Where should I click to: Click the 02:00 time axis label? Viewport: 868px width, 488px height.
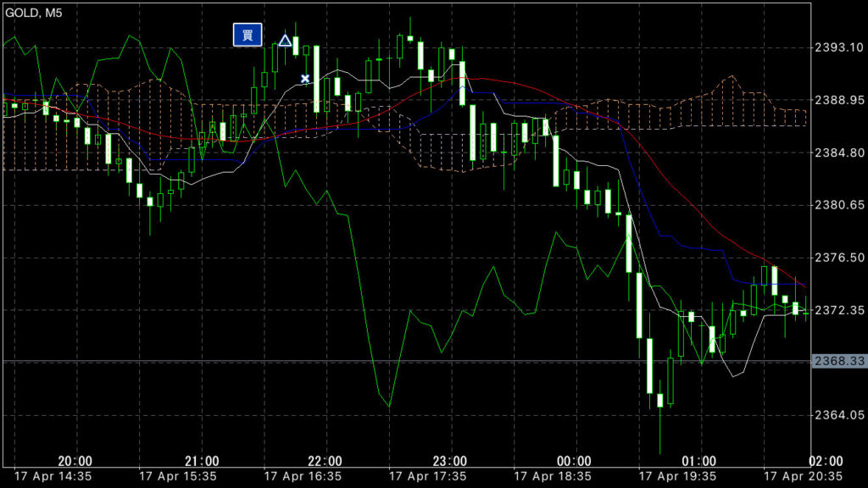(x=826, y=461)
